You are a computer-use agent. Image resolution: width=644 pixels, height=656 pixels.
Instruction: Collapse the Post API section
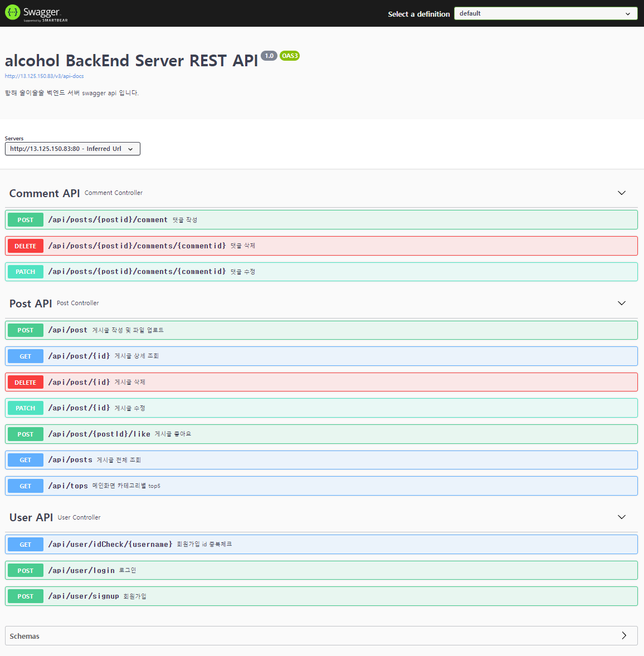[x=621, y=303]
